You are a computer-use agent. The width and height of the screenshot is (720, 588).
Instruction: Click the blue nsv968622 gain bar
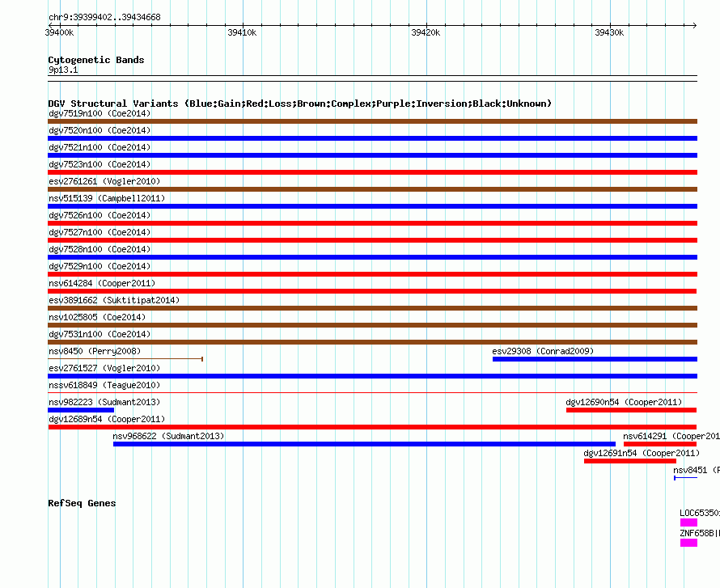(364, 444)
